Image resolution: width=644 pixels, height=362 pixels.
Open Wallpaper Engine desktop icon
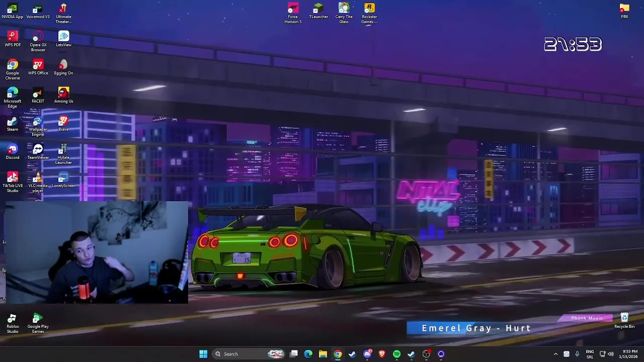click(x=38, y=126)
